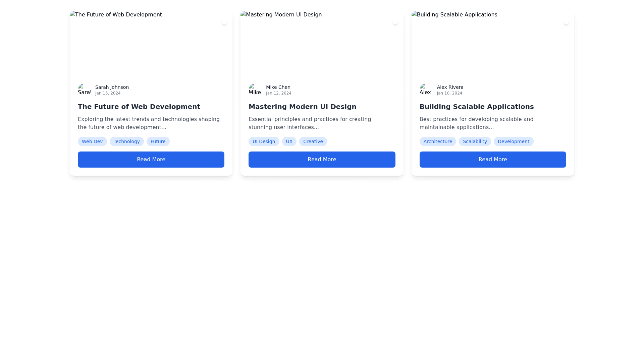This screenshot has width=644, height=362.
Task: Click the Mastering Modern UI Design cover image
Action: [x=322, y=44]
